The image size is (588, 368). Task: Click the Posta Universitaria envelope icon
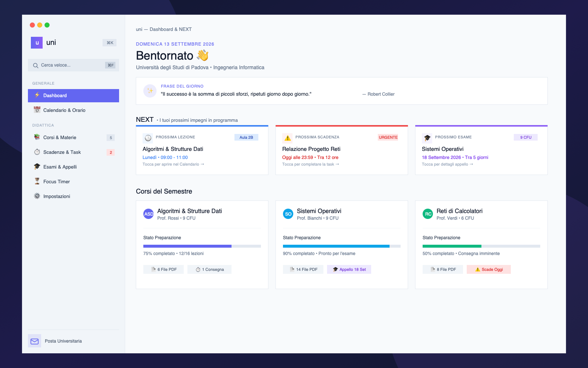click(x=35, y=341)
